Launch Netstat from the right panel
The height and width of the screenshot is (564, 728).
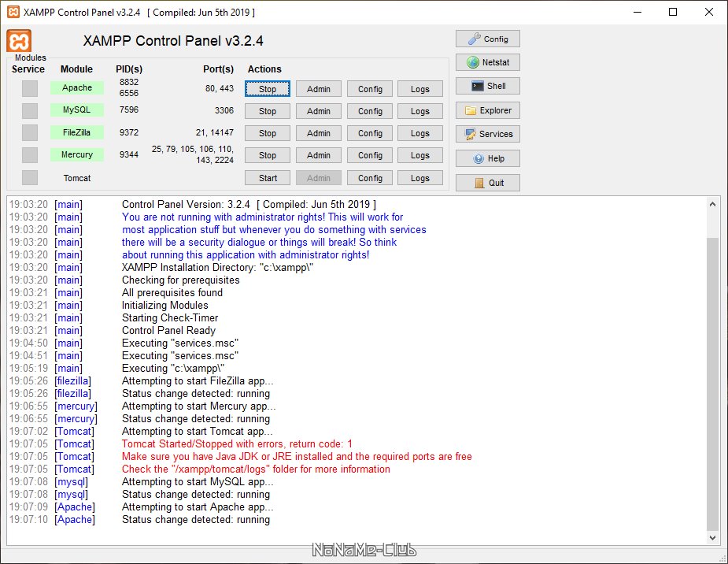487,62
